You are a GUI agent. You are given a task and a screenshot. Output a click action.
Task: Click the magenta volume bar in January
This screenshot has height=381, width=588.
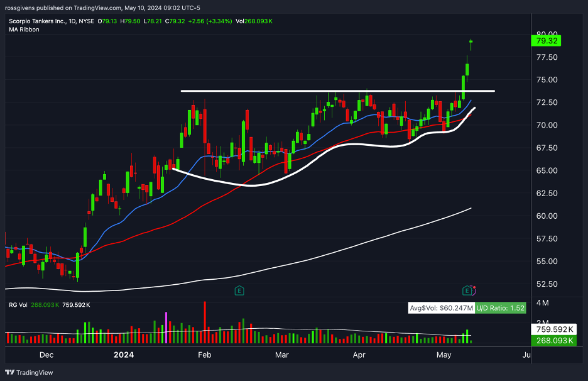(166, 328)
